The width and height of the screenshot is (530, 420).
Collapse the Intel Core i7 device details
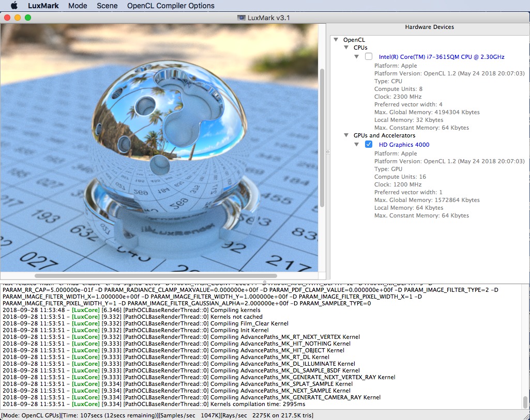(357, 57)
